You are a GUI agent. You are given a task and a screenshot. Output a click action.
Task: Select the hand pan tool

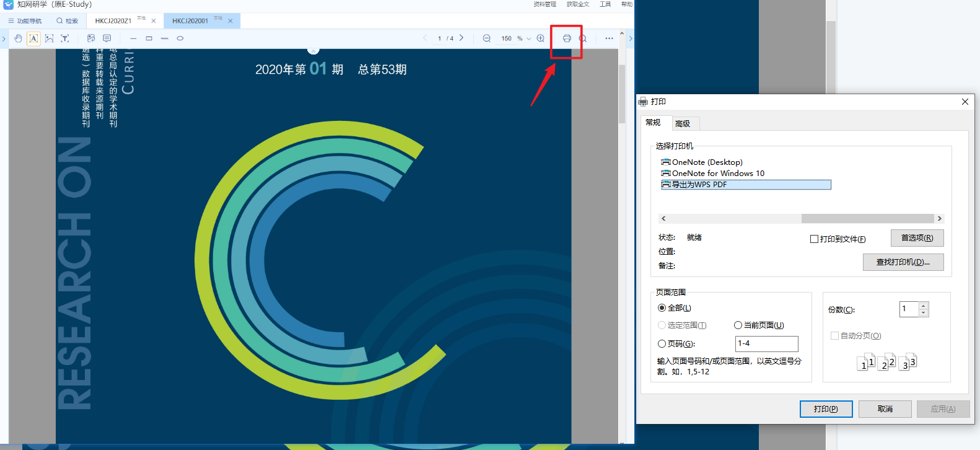coord(19,38)
